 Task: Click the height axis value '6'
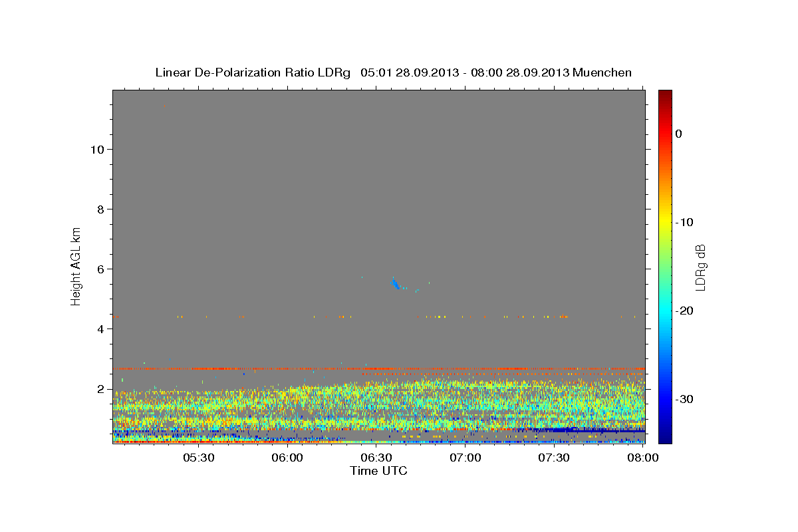click(100, 269)
